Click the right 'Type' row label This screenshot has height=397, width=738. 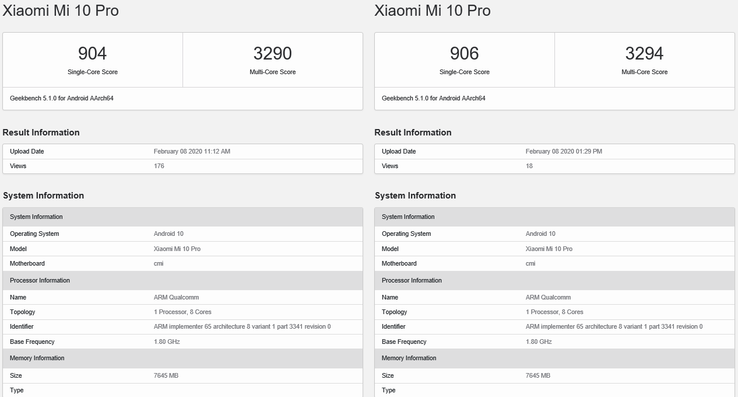(388, 390)
